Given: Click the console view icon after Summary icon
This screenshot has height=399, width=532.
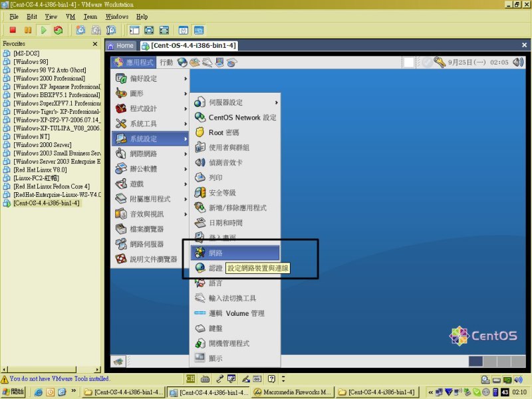Looking at the screenshot, I should (198, 30).
